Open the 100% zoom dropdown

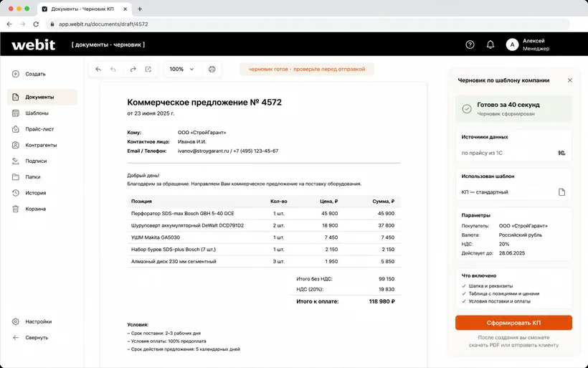181,69
